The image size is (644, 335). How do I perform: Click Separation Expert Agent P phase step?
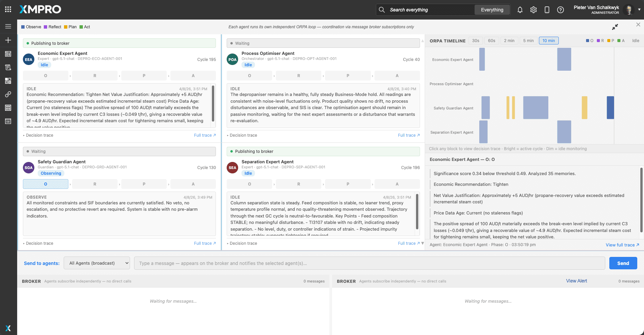(x=348, y=184)
